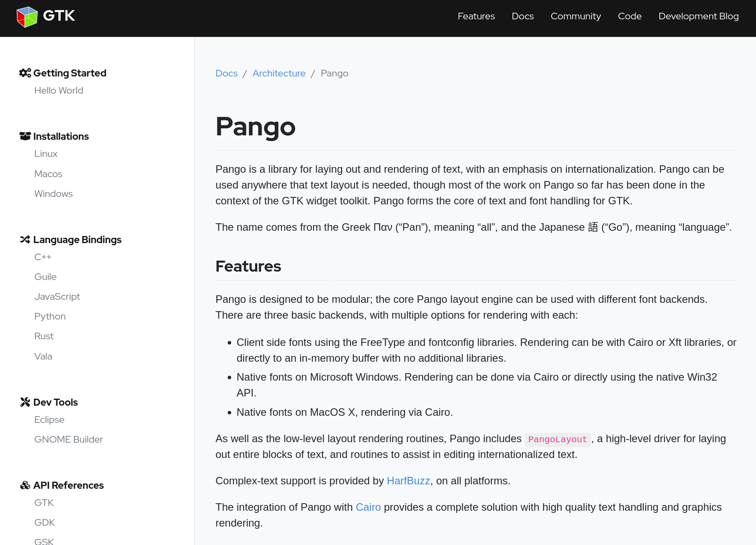
Task: Click the PangoLayout code reference
Action: (x=557, y=440)
